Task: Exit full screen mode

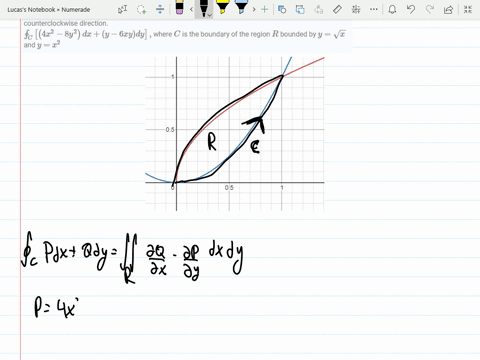Action: [x=468, y=9]
